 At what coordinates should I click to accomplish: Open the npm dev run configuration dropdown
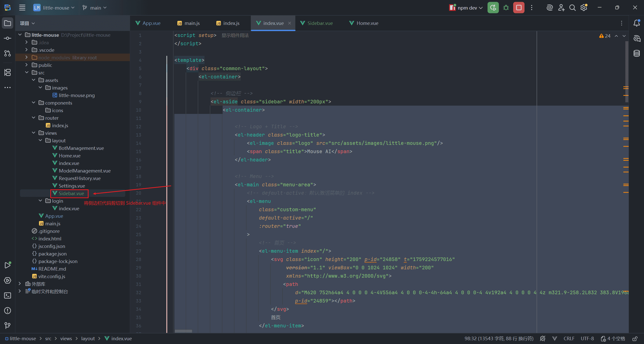point(466,8)
